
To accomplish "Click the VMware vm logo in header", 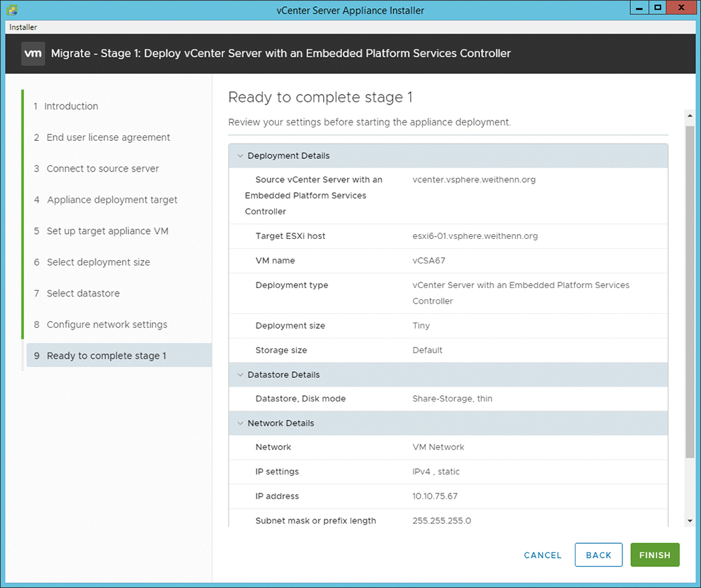I will [33, 54].
